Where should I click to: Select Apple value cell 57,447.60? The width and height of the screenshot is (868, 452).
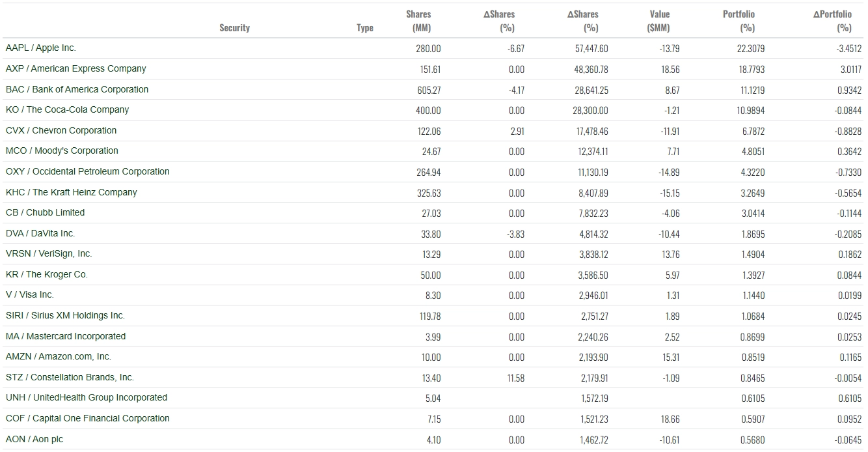[590, 49]
